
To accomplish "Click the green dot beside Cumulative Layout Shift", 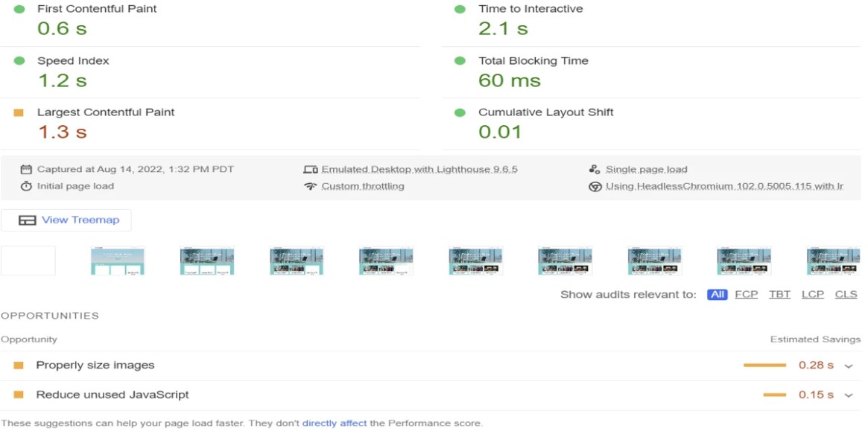I will click(x=460, y=113).
